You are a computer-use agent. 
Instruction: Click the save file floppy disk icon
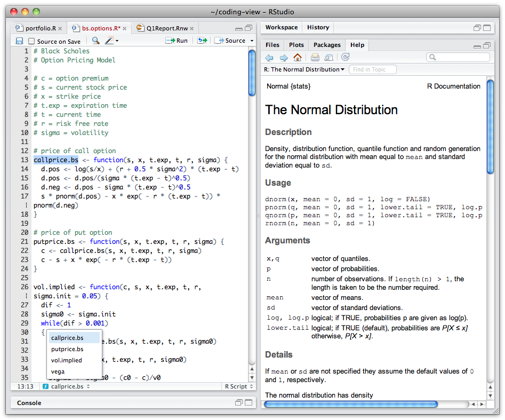tap(19, 41)
